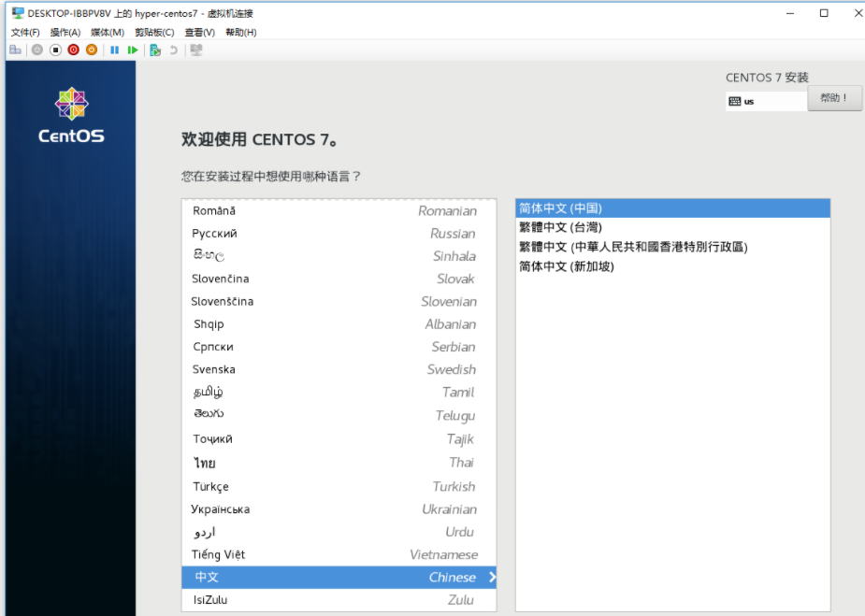Minimize the virtual machine connection window

790,13
